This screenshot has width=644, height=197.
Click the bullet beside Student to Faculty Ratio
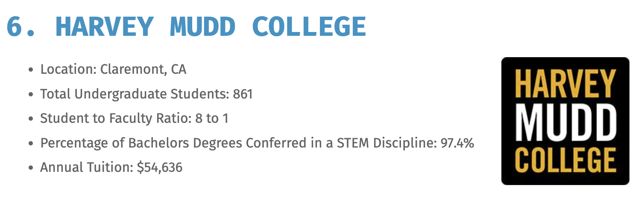point(30,119)
